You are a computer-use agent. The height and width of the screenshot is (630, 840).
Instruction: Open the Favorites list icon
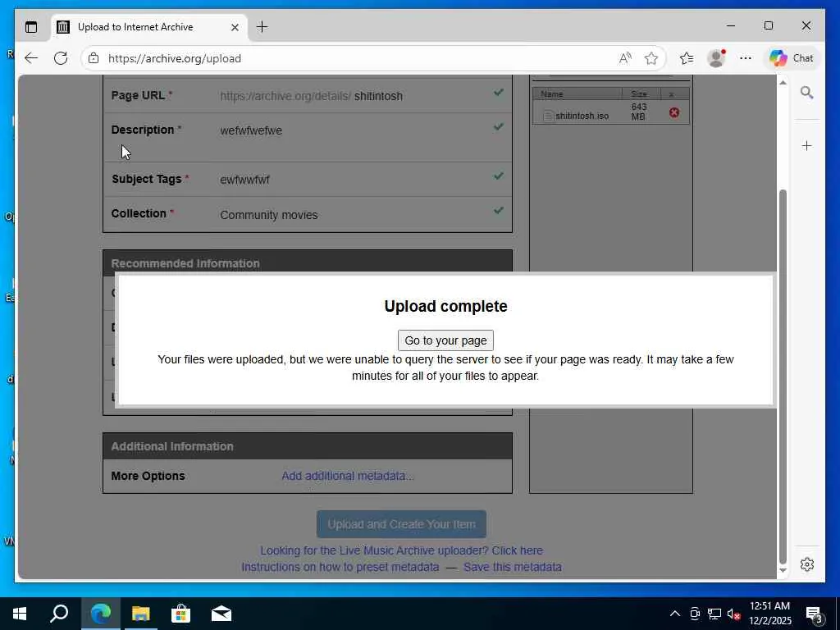tap(687, 58)
